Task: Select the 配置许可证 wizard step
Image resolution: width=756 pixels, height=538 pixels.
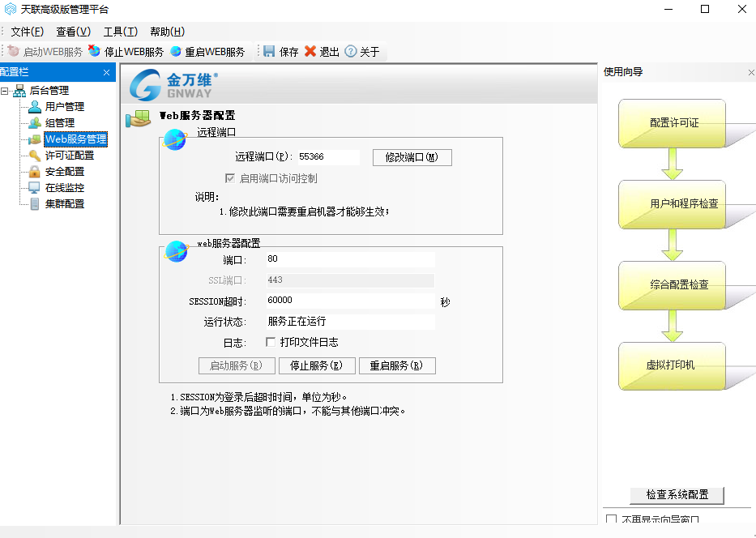Action: tap(673, 123)
